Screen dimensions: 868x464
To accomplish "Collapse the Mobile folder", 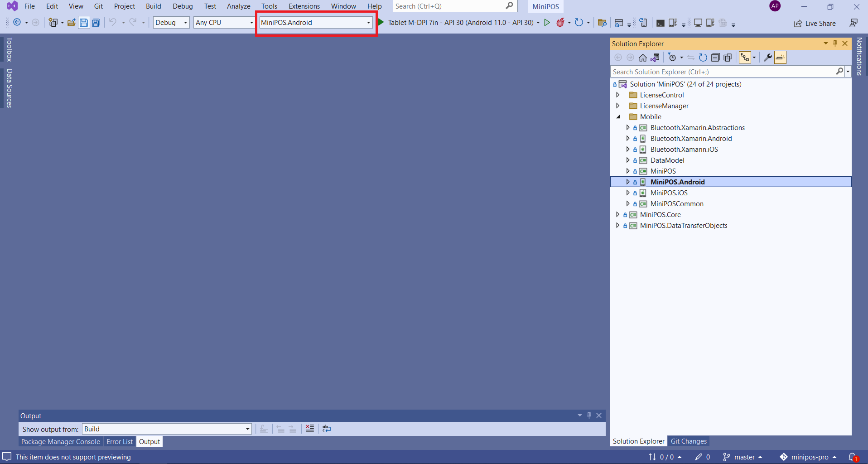I will click(x=618, y=116).
